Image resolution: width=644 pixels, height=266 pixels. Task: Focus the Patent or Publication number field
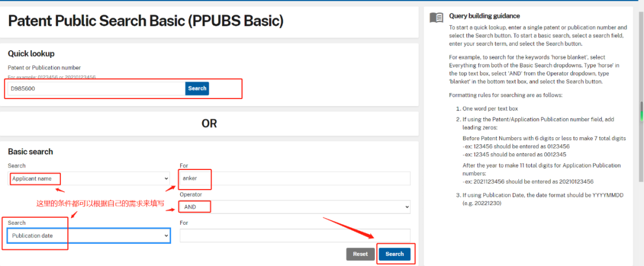97,88
